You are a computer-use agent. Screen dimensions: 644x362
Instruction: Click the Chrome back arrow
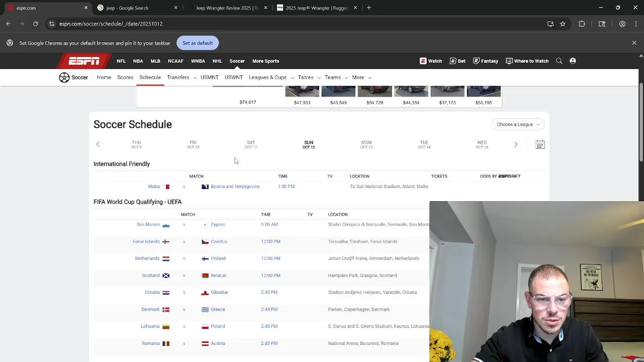point(8,24)
